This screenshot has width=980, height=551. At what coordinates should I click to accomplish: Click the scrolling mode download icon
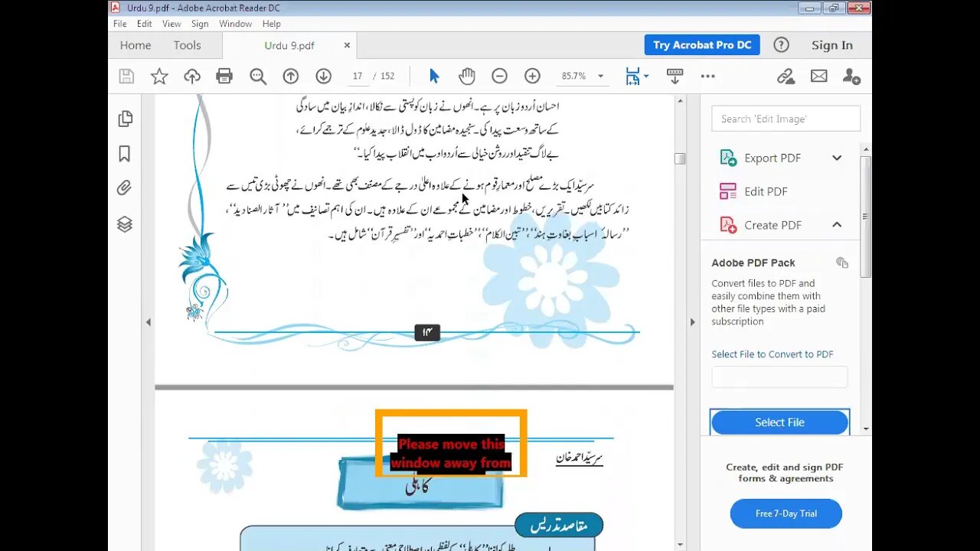pyautogui.click(x=675, y=76)
